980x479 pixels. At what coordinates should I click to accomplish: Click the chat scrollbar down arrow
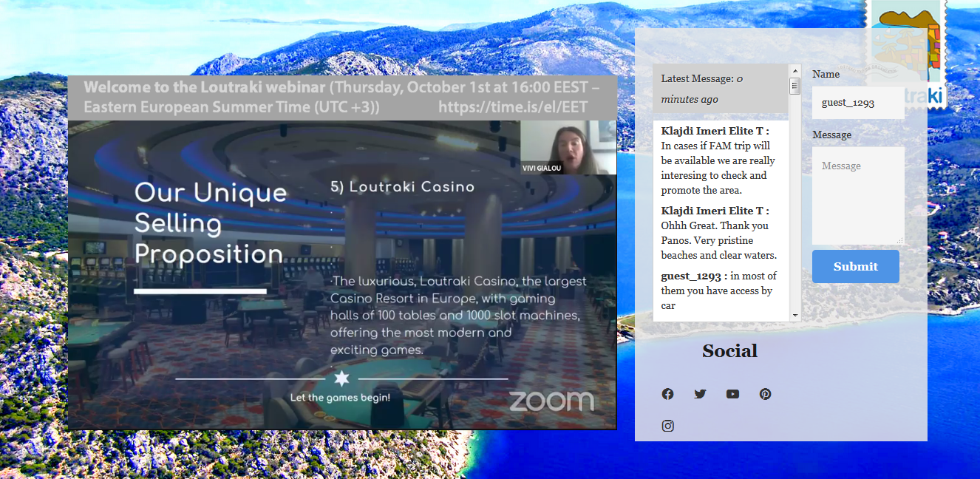[x=795, y=316]
